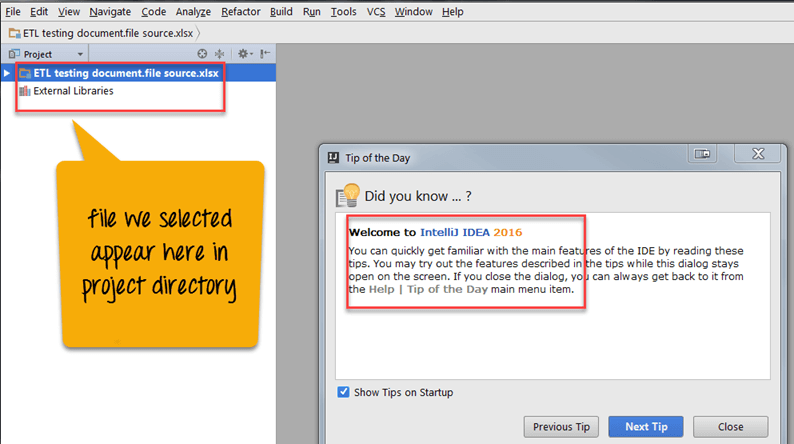Close the Tip of the Day dialog via X

(759, 154)
